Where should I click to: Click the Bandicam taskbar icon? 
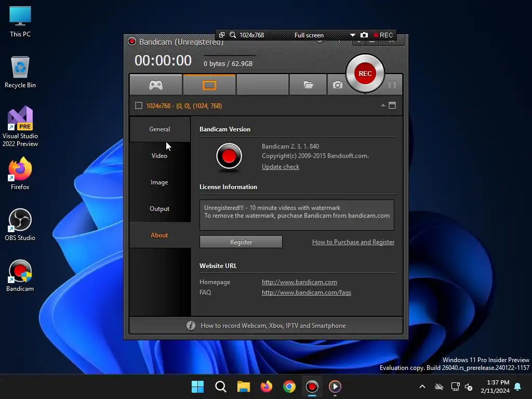pos(312,387)
